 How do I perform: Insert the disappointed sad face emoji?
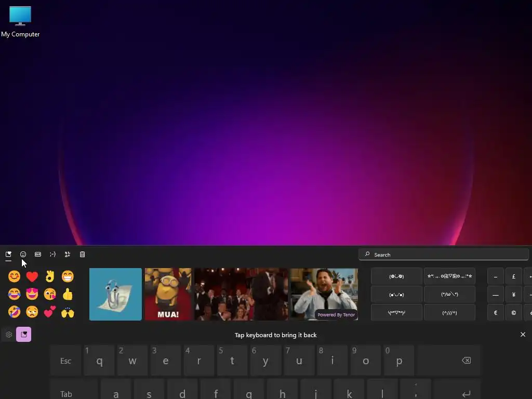pos(32,312)
